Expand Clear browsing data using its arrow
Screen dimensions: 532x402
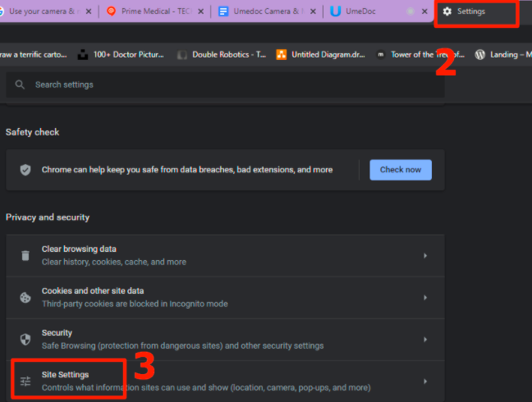(425, 256)
